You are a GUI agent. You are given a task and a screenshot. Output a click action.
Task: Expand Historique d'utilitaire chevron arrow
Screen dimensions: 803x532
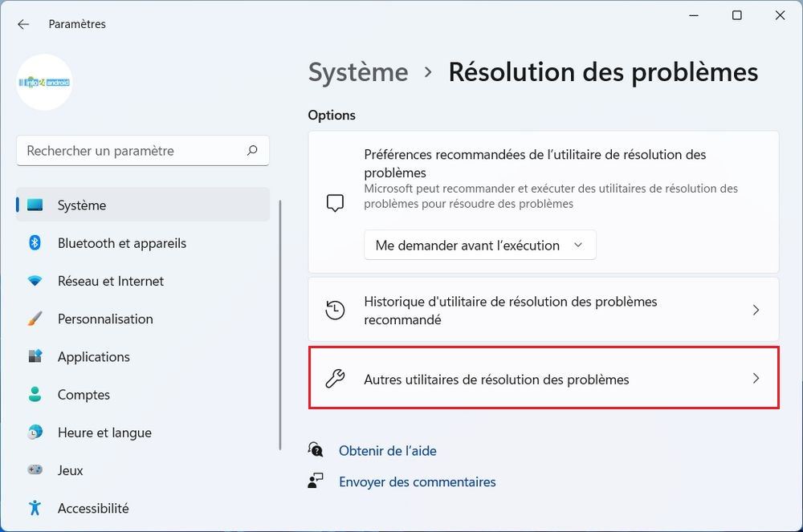(755, 310)
